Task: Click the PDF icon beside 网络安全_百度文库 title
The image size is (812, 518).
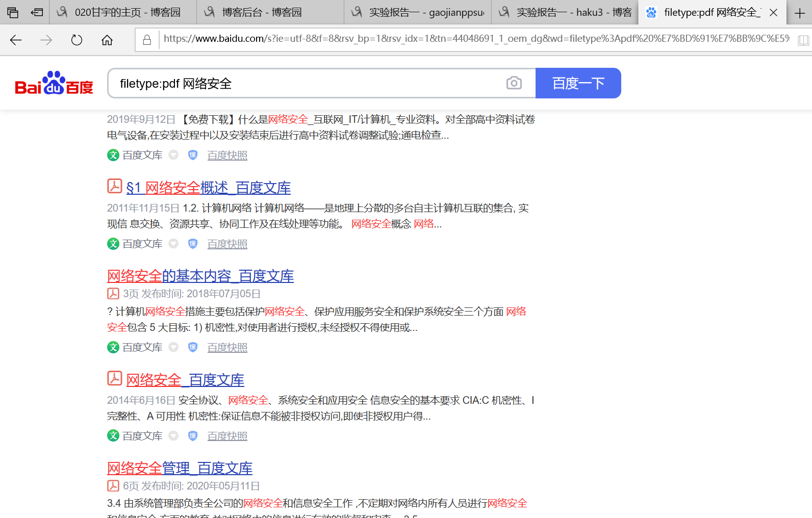Action: 114,378
